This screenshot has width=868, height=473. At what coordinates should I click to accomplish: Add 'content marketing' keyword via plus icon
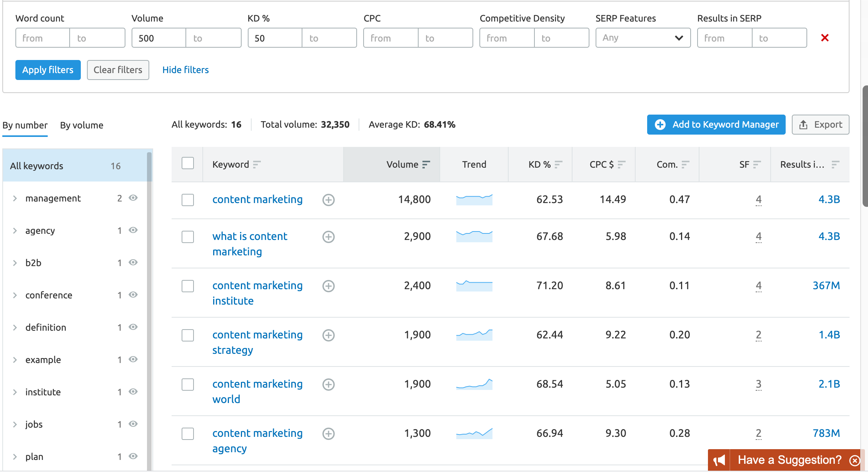(328, 200)
